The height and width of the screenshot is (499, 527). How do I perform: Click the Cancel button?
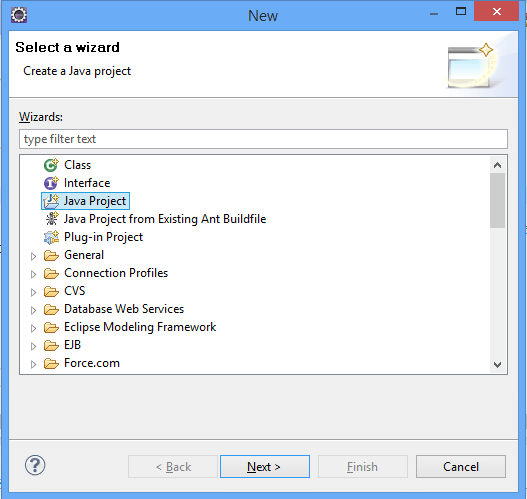tap(461, 466)
